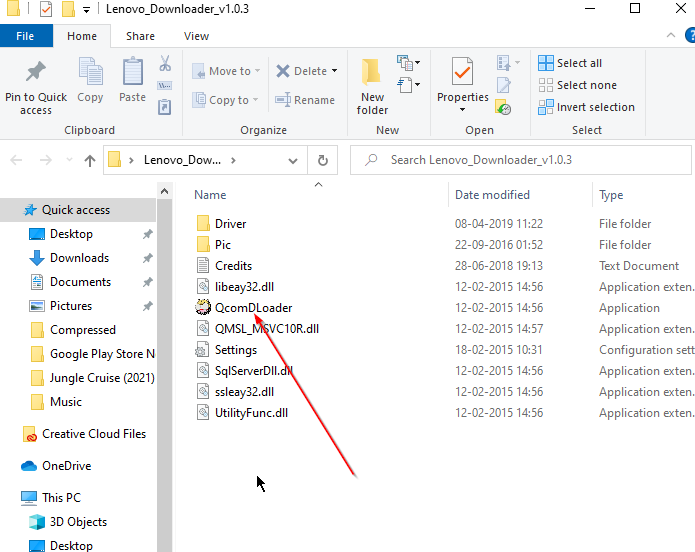Switch to the View tab
Viewport: 695px width, 552px height.
pos(196,36)
